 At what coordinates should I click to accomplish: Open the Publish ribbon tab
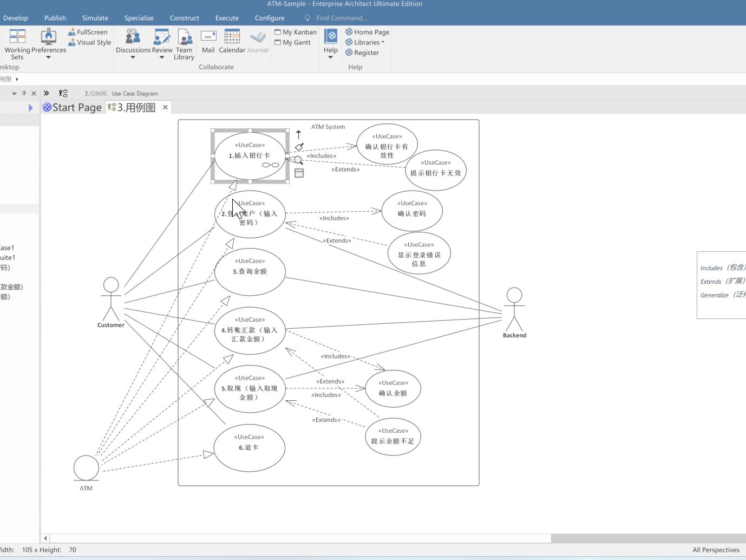coord(55,18)
